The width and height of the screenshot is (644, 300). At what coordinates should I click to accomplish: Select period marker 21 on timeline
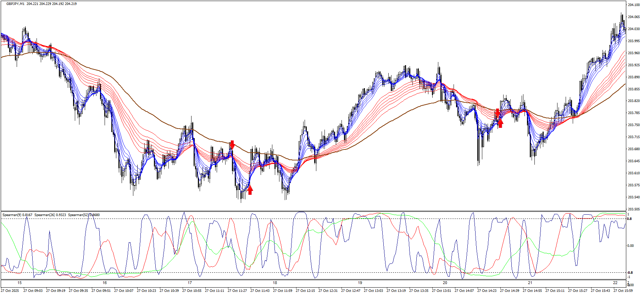(530, 283)
